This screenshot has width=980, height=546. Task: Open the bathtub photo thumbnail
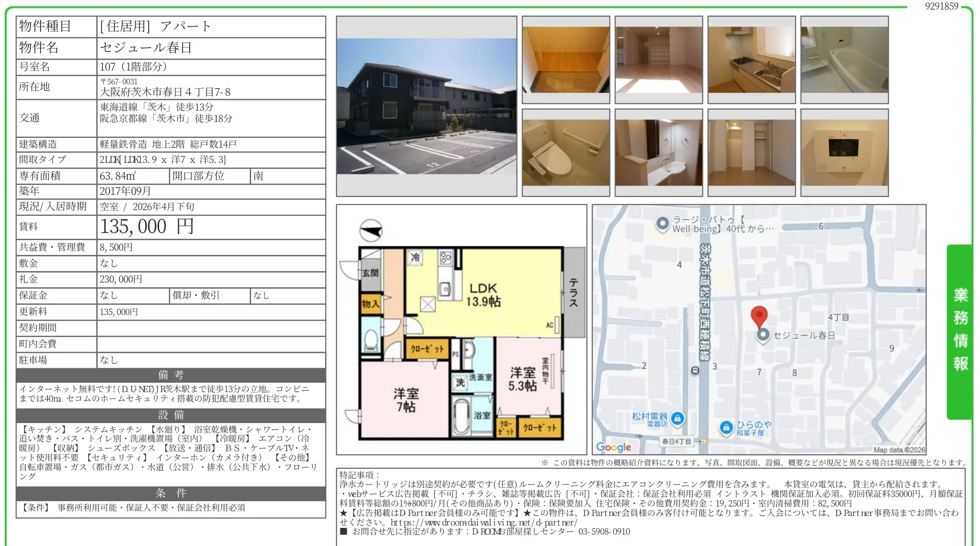point(844,60)
